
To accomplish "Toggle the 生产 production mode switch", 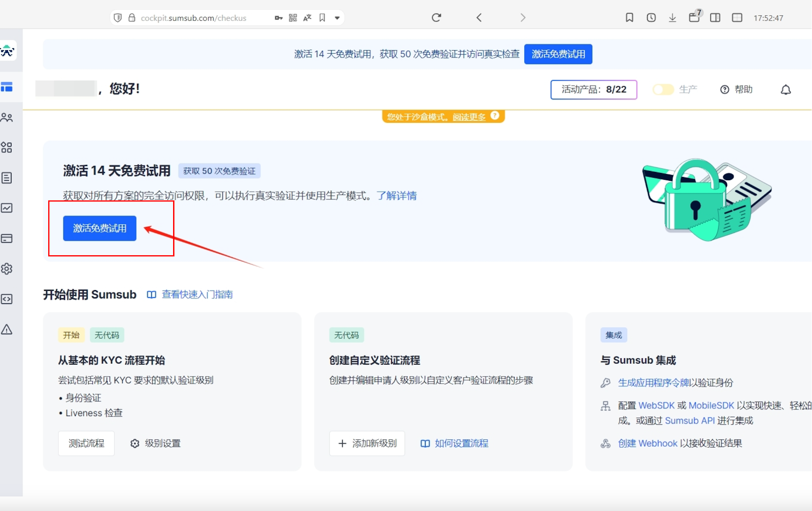I will pos(663,90).
